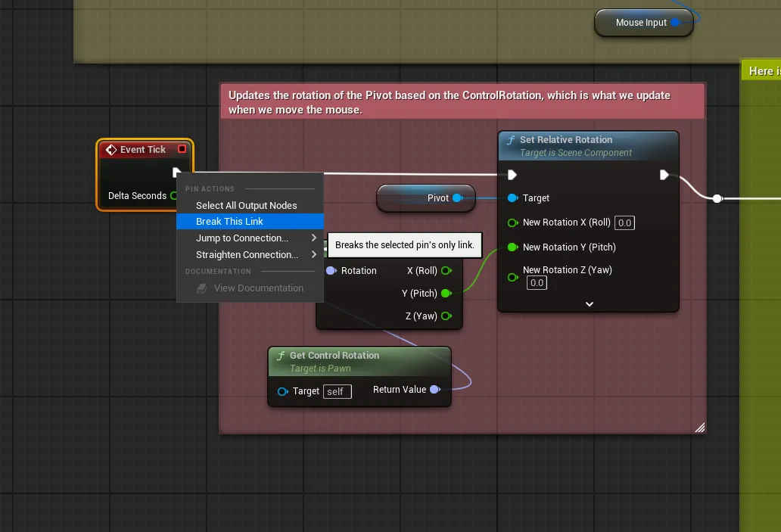Viewport: 781px width, 532px height.
Task: Expand Set Relative Rotation advanced pins chevron
Action: click(590, 304)
